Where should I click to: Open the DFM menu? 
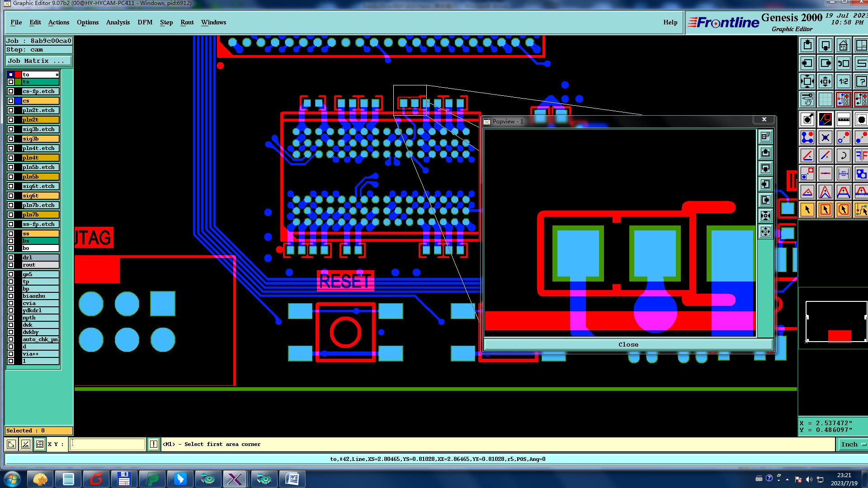(x=145, y=22)
